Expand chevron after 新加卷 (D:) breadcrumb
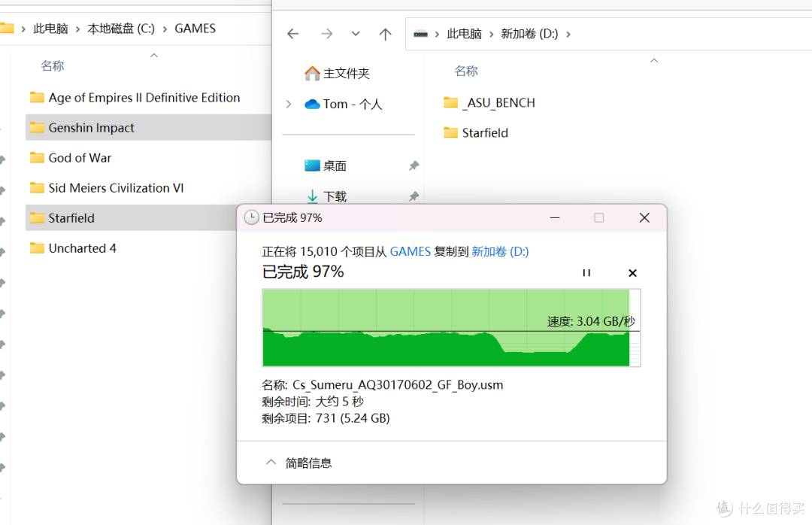 568,34
